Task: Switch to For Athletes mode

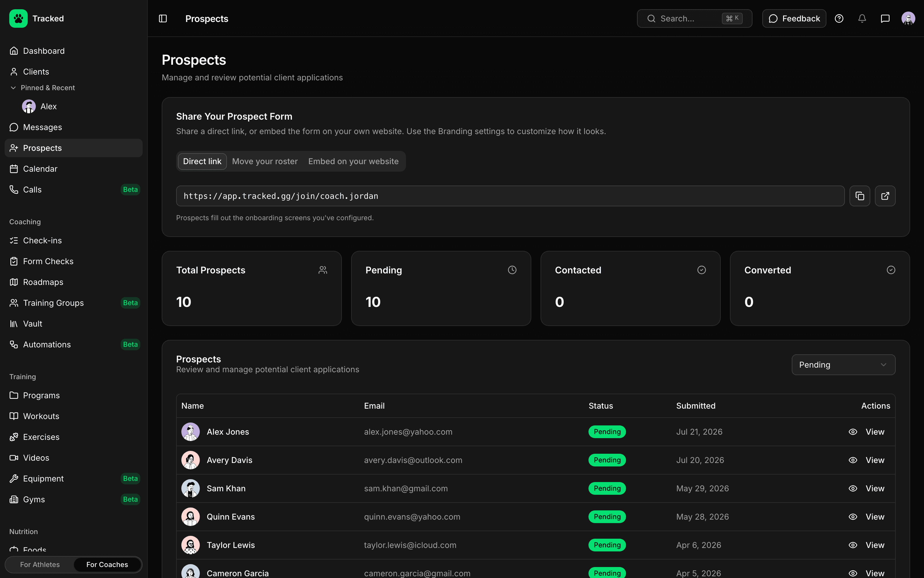Action: (40, 565)
